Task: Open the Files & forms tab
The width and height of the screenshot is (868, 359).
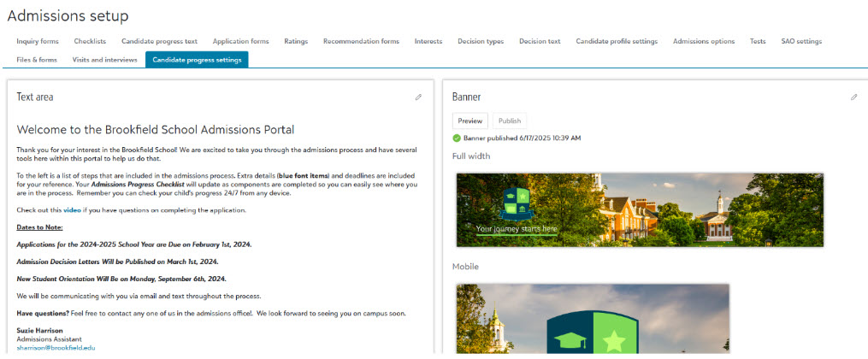Action: click(37, 60)
